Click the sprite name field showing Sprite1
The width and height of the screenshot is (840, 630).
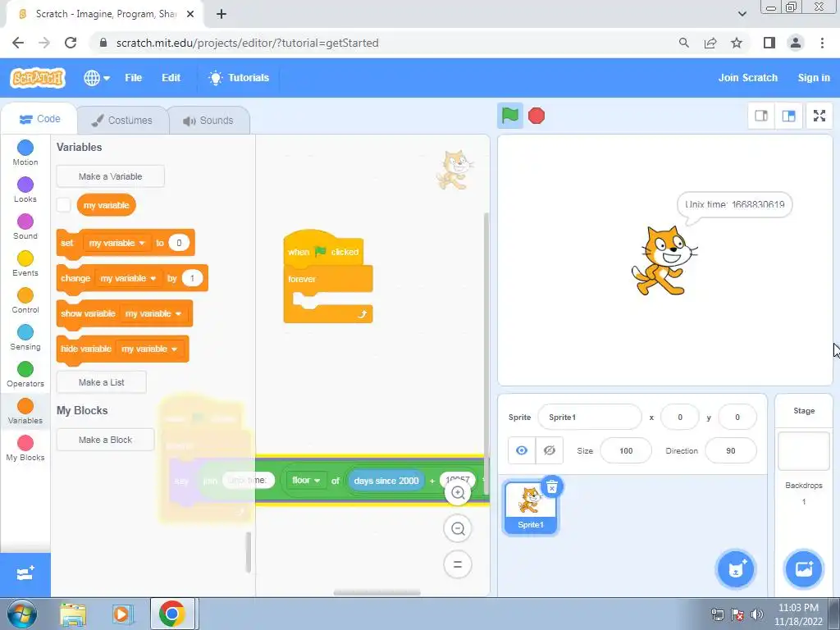click(x=589, y=417)
